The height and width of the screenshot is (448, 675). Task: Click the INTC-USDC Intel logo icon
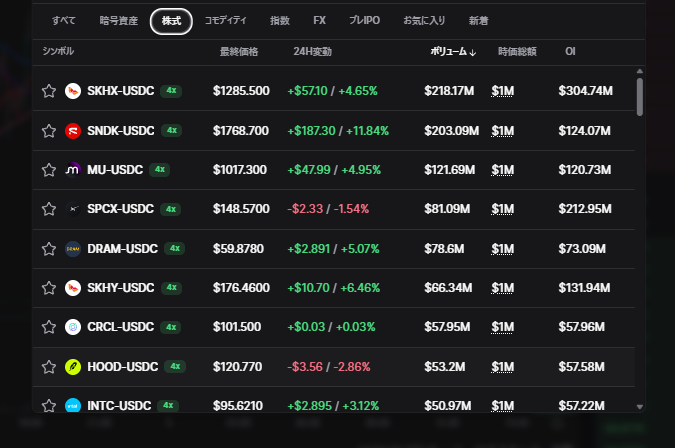tap(73, 405)
